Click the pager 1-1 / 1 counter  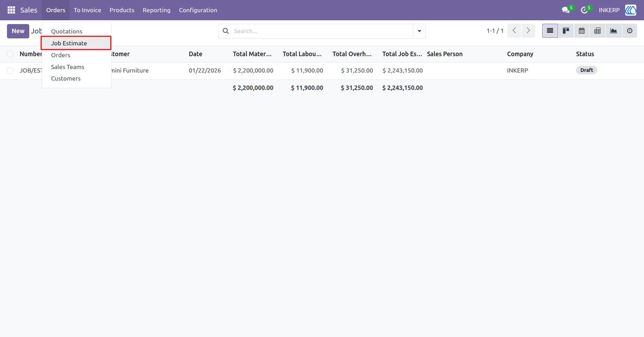pos(495,31)
